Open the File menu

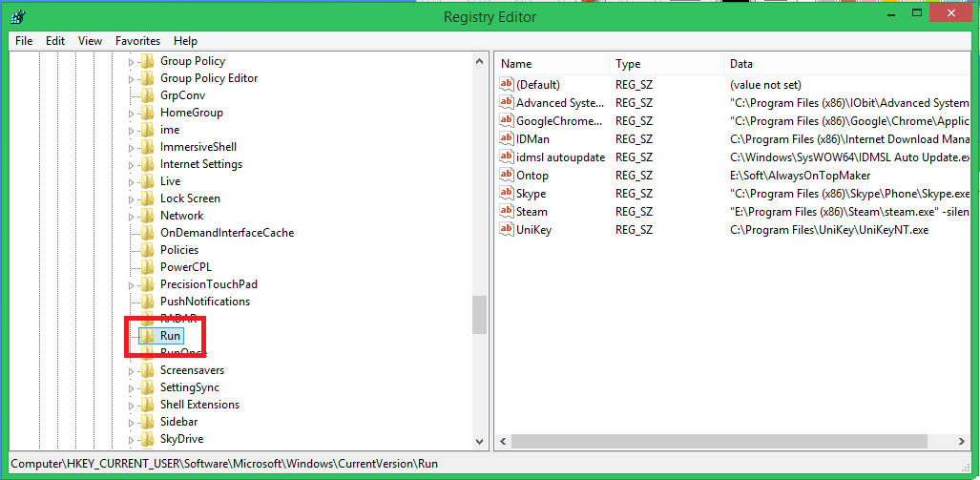click(24, 41)
